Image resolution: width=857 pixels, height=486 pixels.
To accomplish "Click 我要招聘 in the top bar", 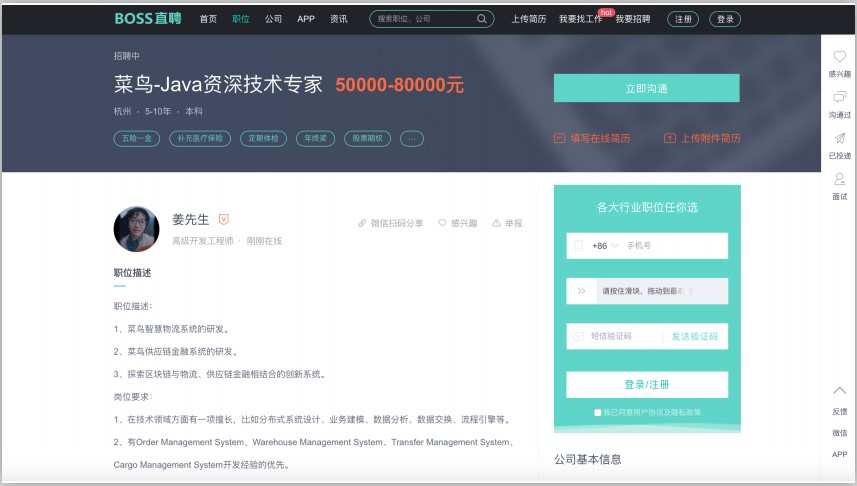I will point(633,19).
